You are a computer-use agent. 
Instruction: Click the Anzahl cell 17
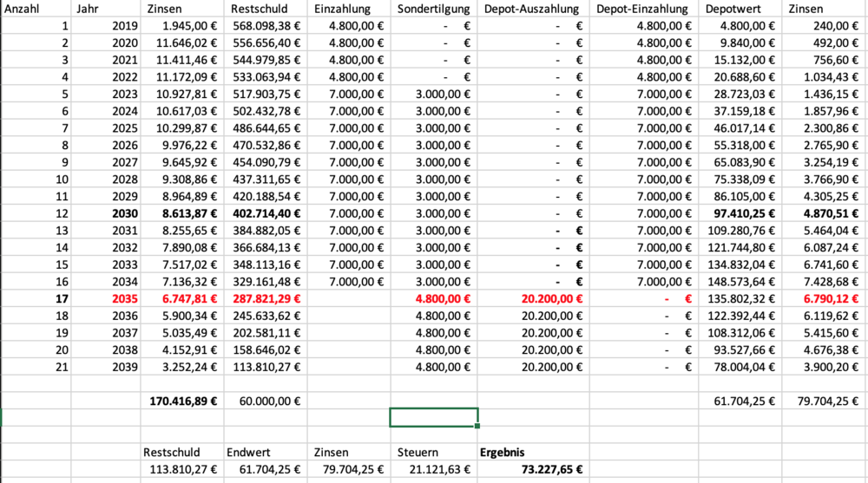[x=36, y=299]
